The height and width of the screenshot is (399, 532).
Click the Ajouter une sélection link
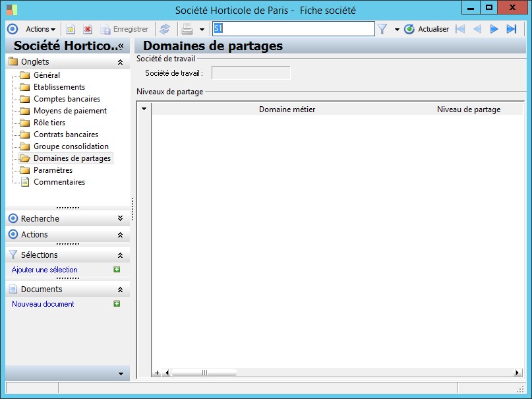tap(44, 270)
